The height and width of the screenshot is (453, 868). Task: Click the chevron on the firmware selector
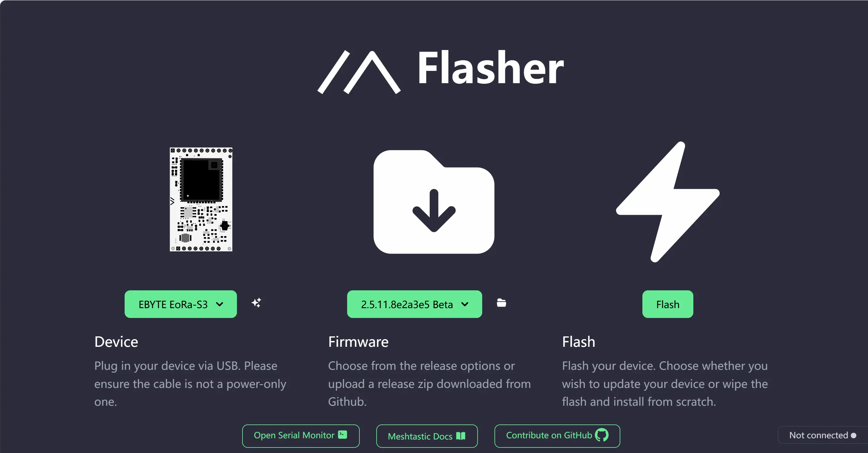coord(465,304)
